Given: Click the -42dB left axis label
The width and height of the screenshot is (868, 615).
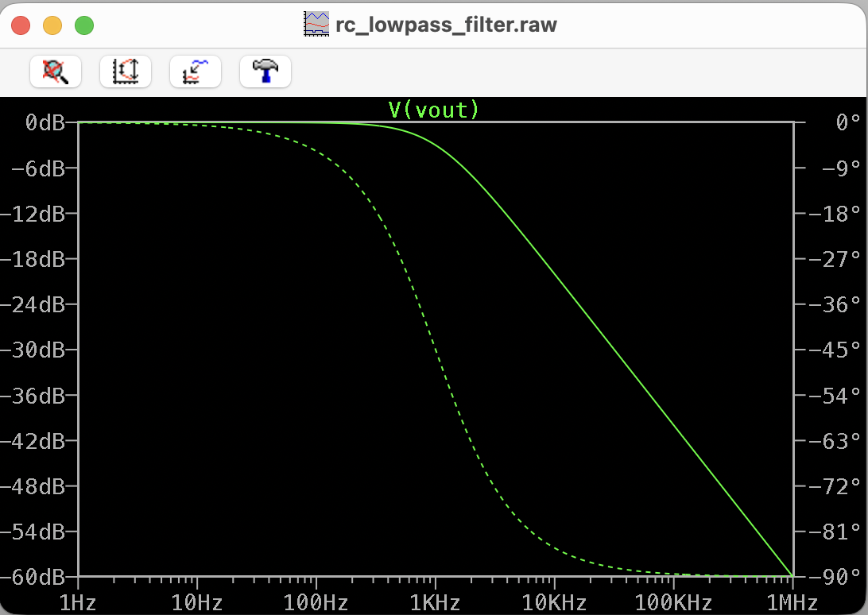Looking at the screenshot, I should click(x=33, y=441).
